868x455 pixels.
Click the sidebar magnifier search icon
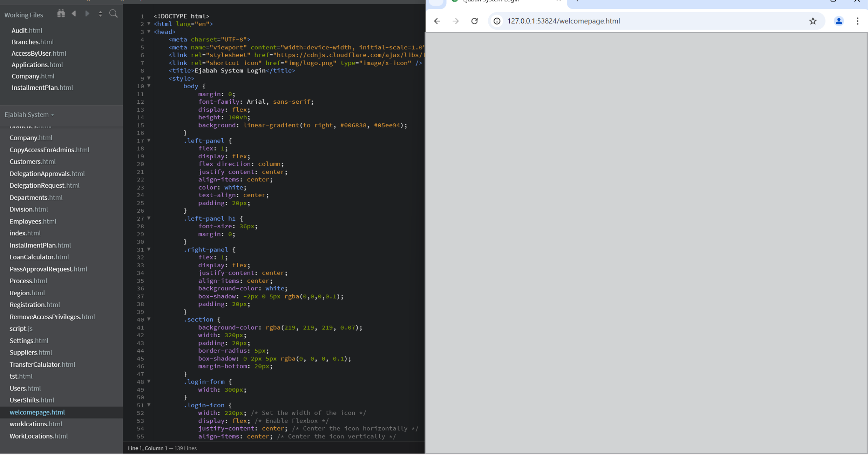[113, 14]
